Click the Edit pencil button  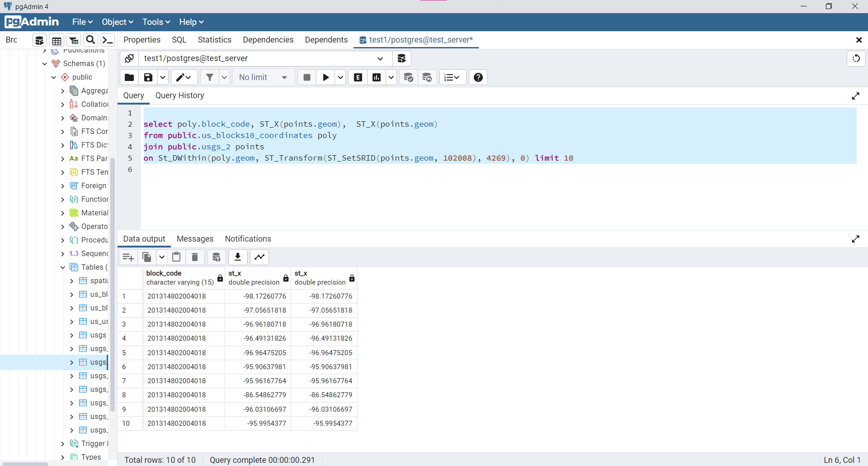click(184, 77)
